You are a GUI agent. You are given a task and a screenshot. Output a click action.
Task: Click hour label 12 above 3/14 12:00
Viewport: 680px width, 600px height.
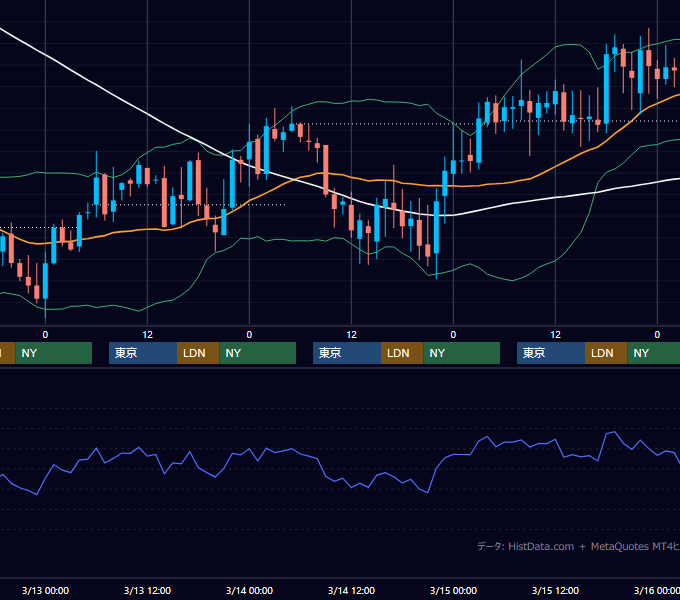pos(351,335)
